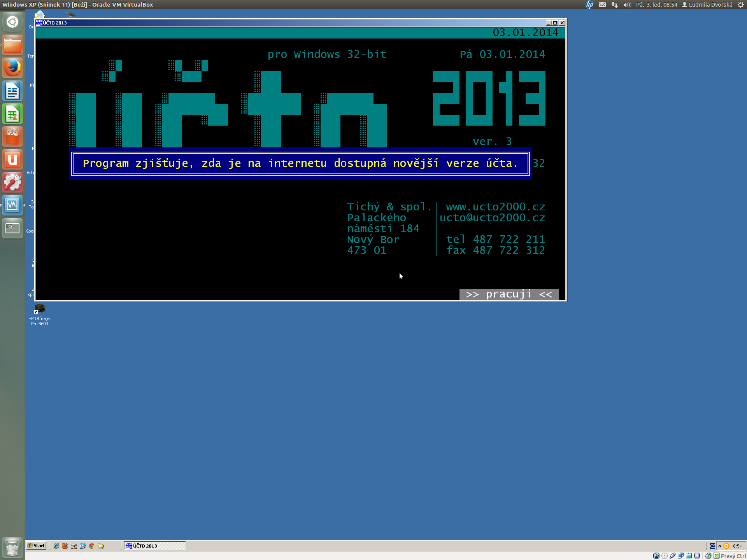Click VirtualBox hard disk activity icon

656,556
